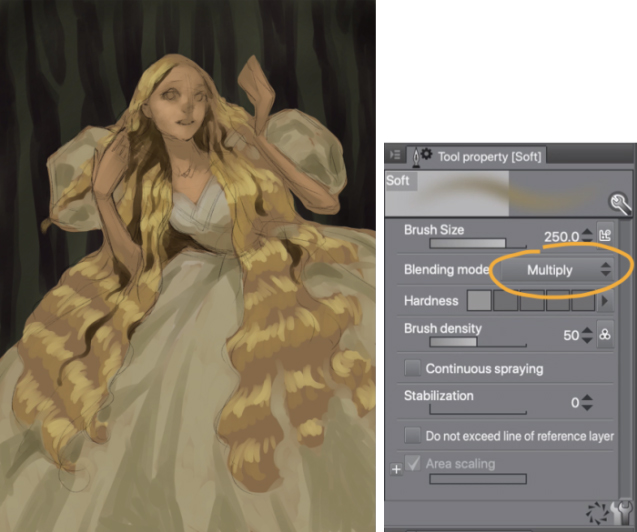Enable the Continuous spraying checkbox
The image size is (637, 532).
tap(412, 369)
